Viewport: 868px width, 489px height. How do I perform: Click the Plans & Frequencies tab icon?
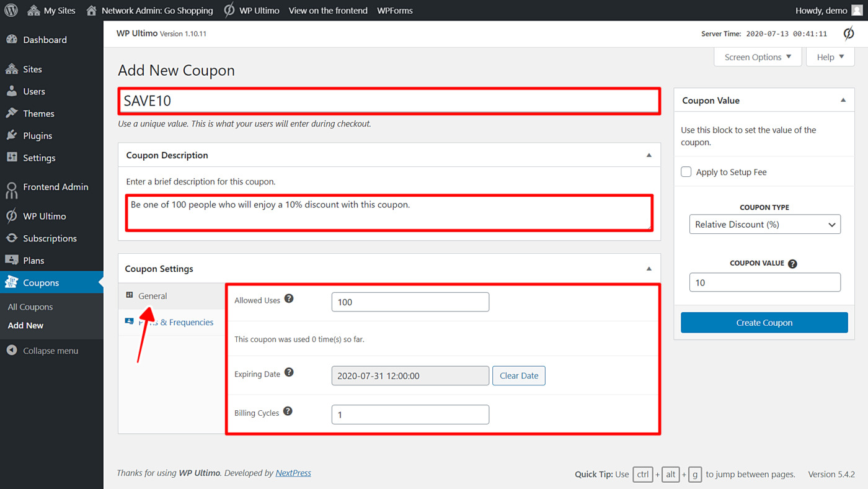point(129,321)
